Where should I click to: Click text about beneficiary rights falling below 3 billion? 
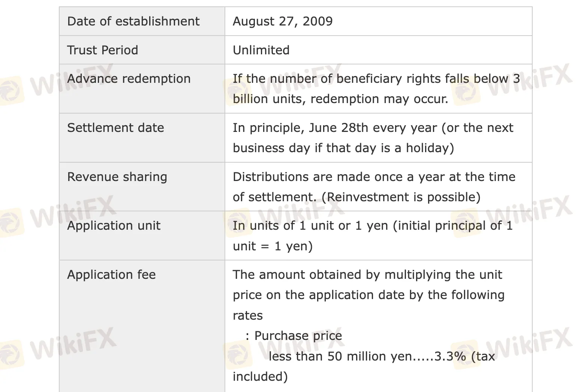tap(376, 89)
